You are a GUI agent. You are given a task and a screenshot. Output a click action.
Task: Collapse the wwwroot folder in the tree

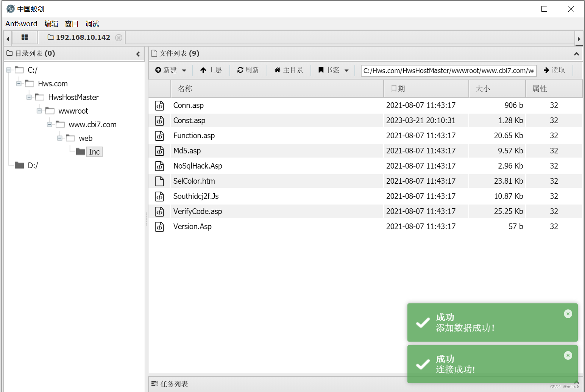(x=39, y=111)
